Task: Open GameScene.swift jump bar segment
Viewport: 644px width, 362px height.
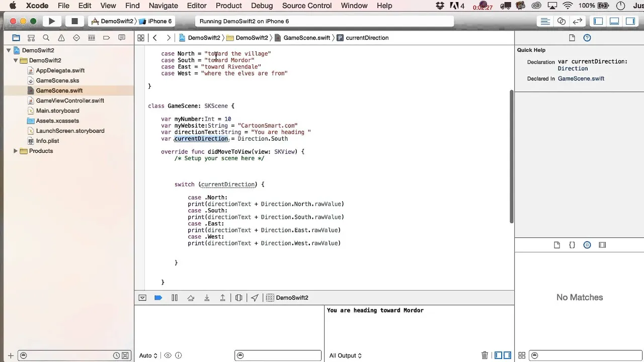Action: click(302, 38)
